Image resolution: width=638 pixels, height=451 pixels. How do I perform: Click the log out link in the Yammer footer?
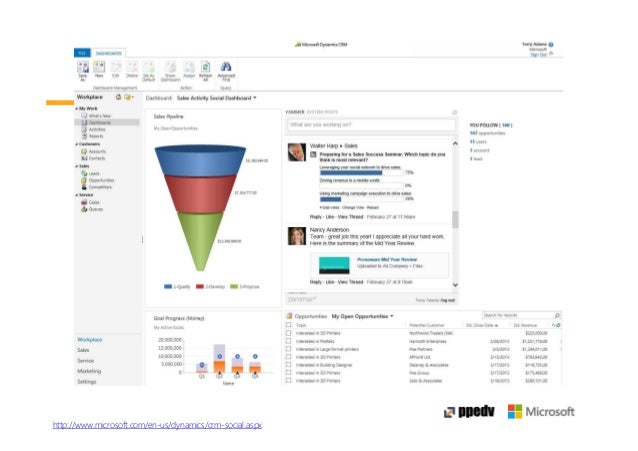[x=448, y=300]
